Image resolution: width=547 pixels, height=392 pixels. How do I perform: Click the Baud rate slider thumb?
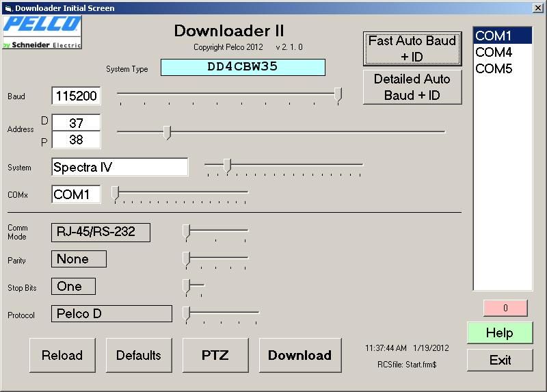[x=338, y=94]
